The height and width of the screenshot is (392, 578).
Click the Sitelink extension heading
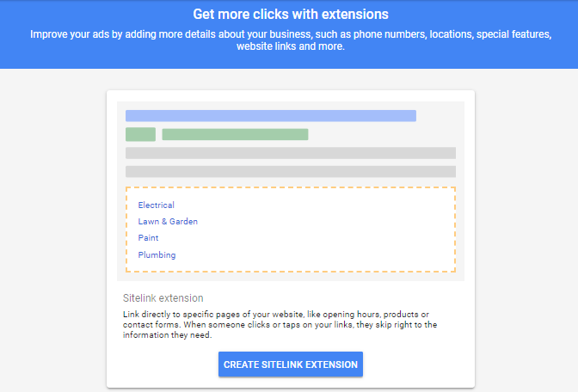pyautogui.click(x=163, y=298)
